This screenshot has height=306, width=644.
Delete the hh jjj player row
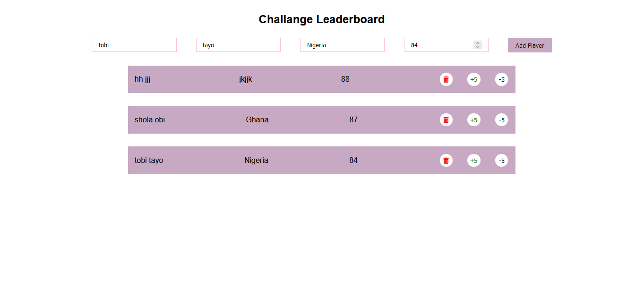pos(446,79)
